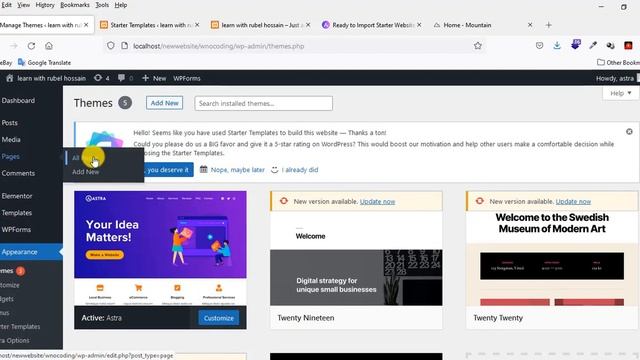Open Media in the sidebar

pos(11,139)
